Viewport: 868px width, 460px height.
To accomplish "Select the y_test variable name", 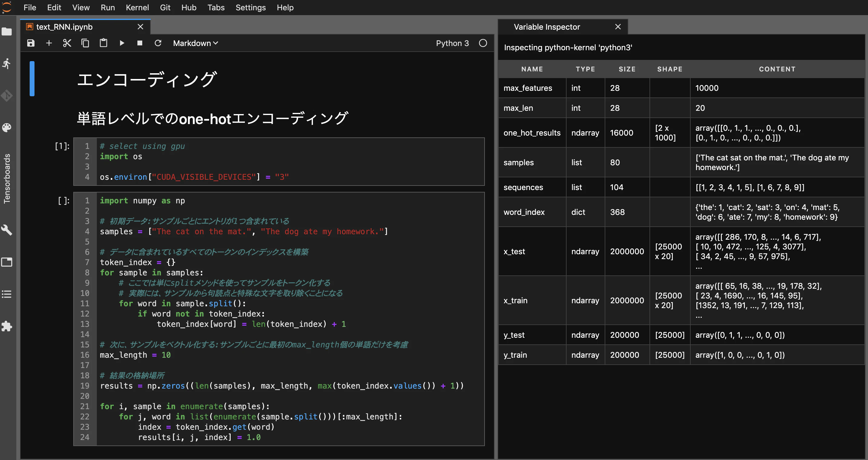I will coord(514,335).
